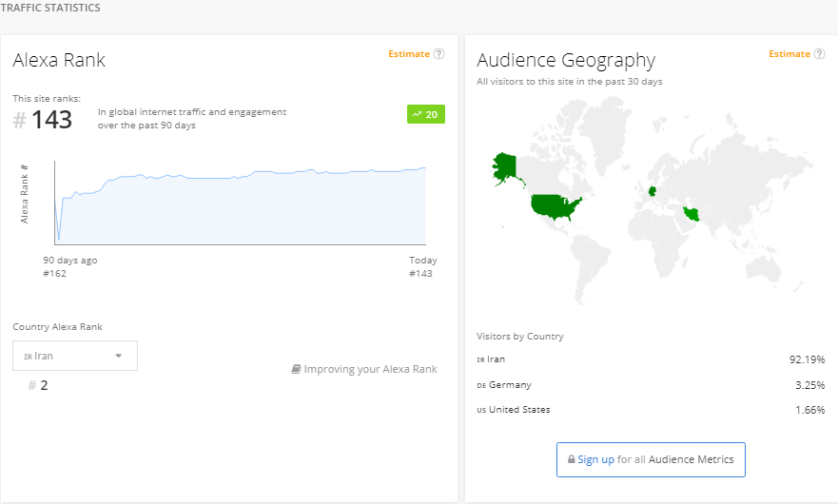838x504 pixels.
Task: Click the United States row in Visitors by Country
Action: (x=651, y=410)
